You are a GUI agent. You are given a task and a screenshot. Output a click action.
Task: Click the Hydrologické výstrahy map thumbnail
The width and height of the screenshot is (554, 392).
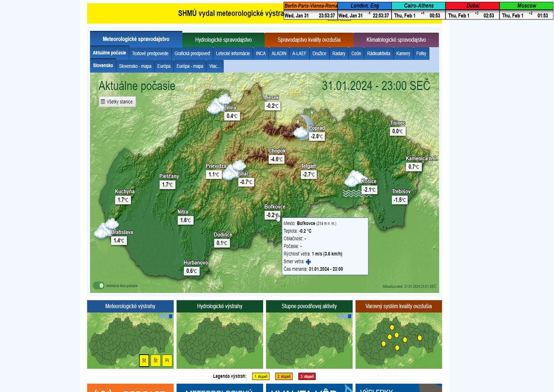220,340
